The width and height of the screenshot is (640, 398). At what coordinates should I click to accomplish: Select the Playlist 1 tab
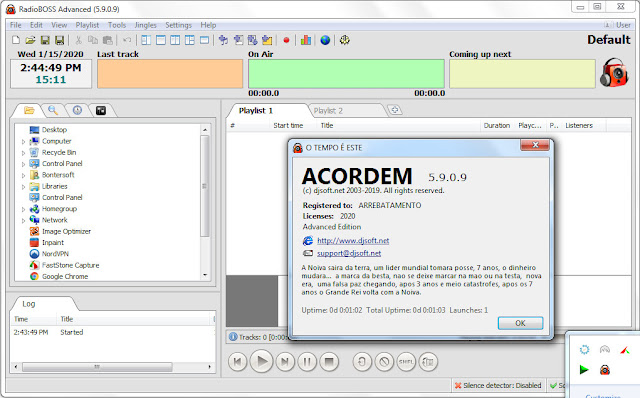point(256,111)
